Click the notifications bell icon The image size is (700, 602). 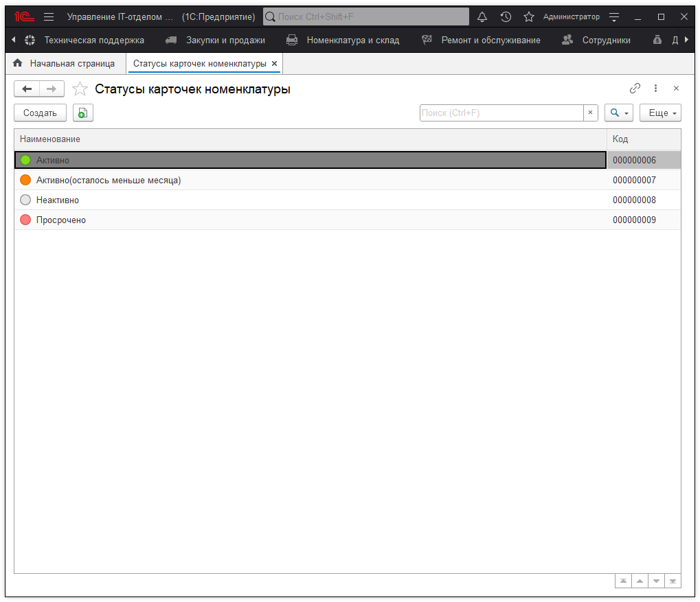coord(482,16)
